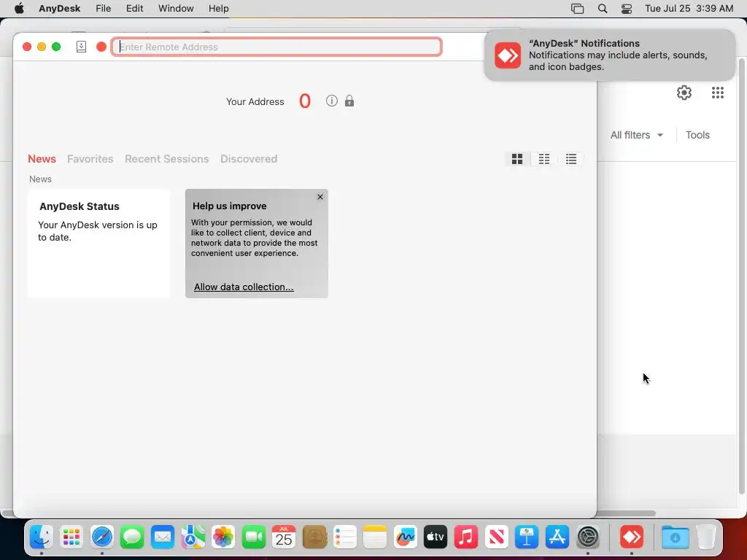Select the two-column list view icon
The height and width of the screenshot is (560, 747).
(x=544, y=159)
